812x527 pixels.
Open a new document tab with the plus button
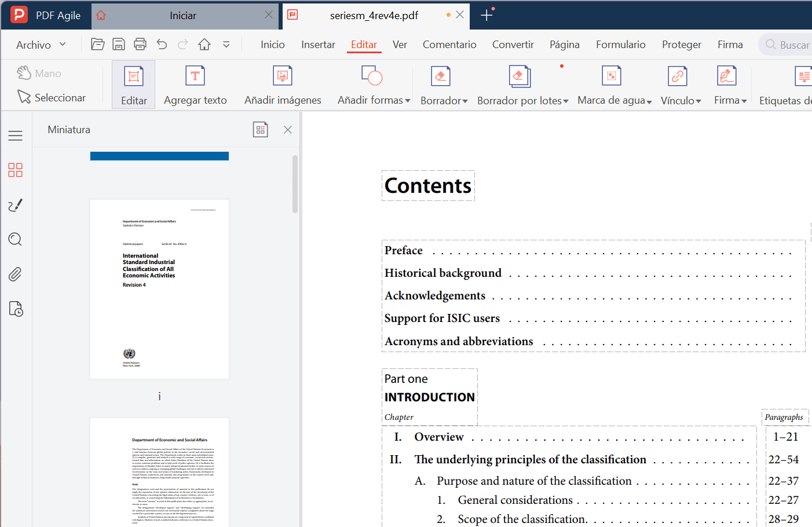[x=487, y=15]
